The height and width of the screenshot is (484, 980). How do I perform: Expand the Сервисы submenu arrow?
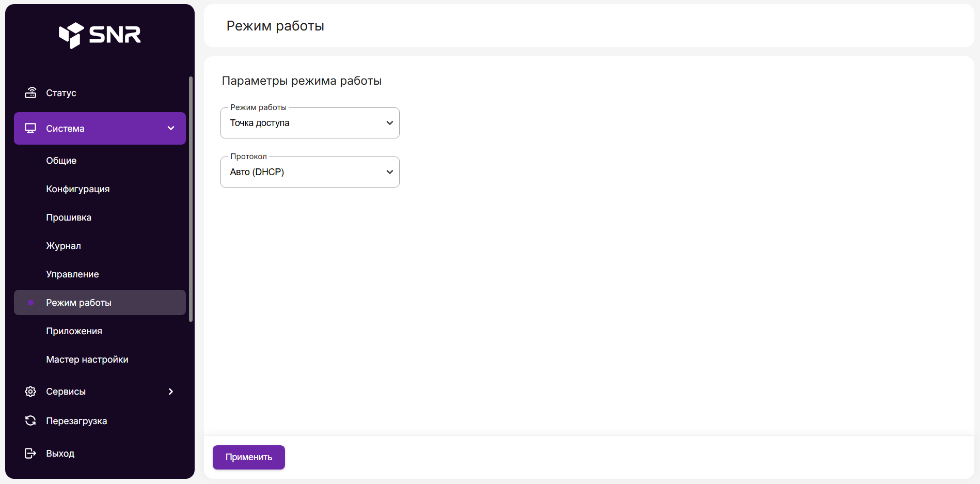click(171, 392)
